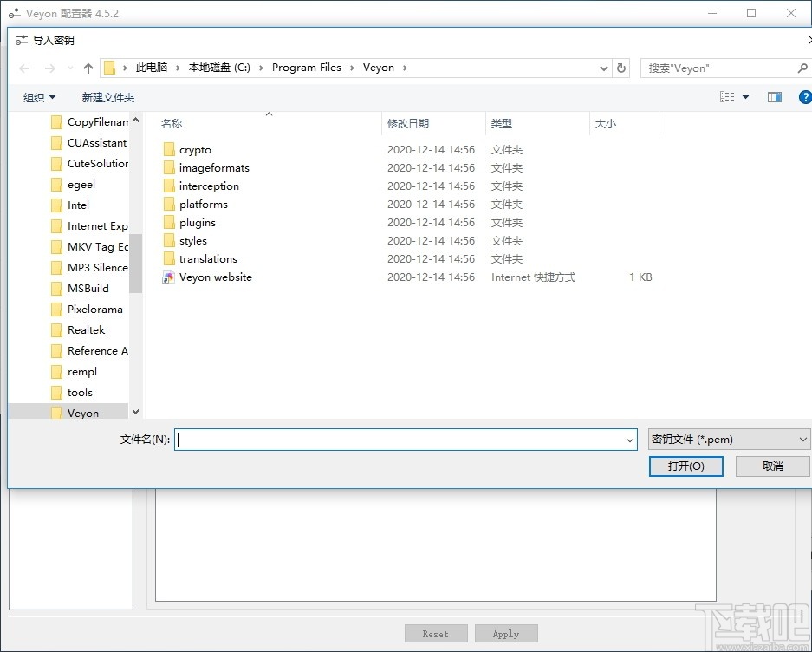Sort by 修改日期 column header
The image size is (812, 652).
click(x=408, y=123)
